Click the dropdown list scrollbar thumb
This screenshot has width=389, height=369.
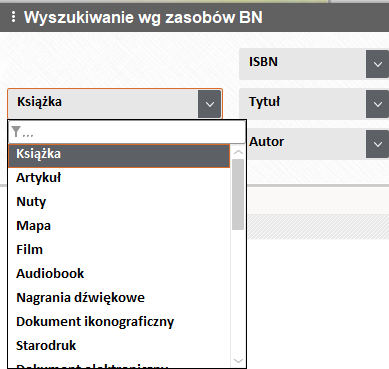pyautogui.click(x=238, y=194)
